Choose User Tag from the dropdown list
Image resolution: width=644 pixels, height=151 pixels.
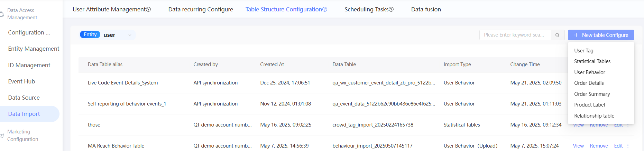[x=583, y=51]
